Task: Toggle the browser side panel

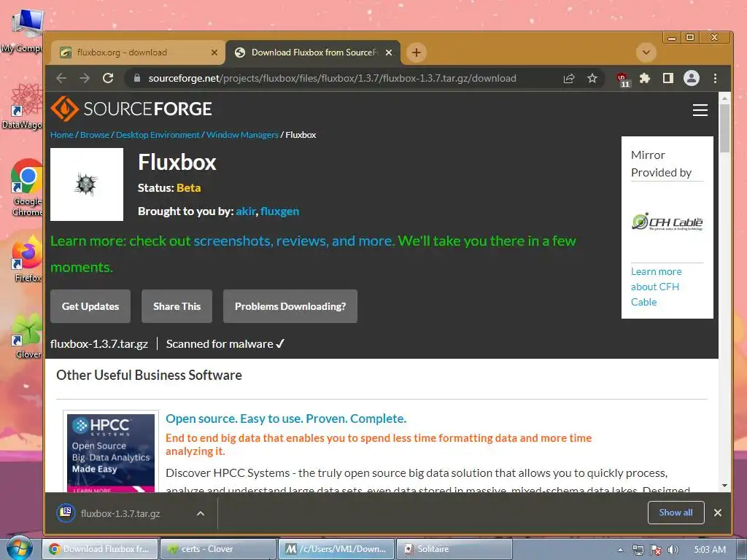Action: (x=668, y=78)
